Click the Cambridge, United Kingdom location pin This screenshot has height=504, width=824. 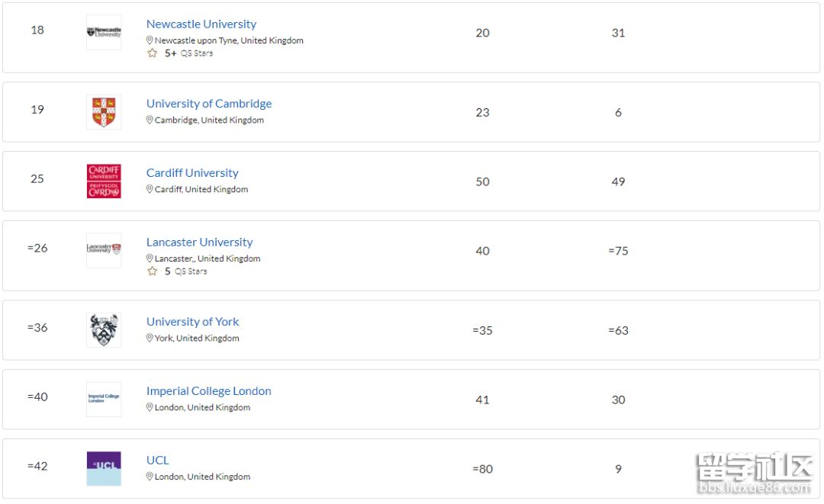(150, 120)
